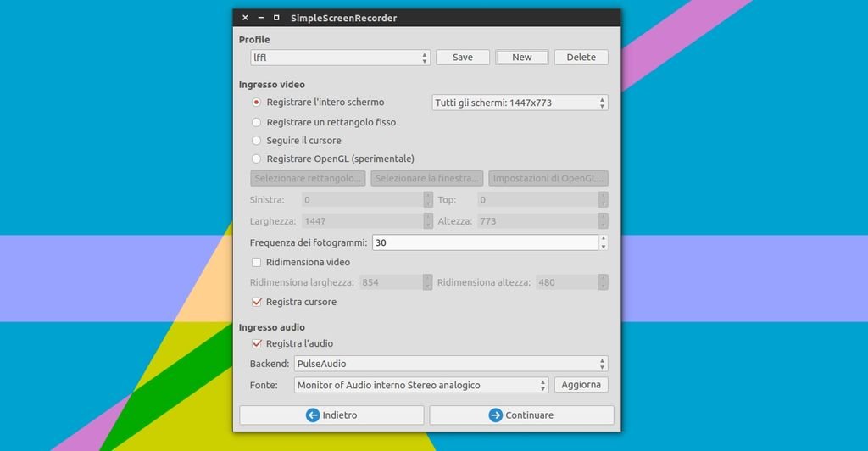This screenshot has height=451, width=868.
Task: Click the Indietro back arrow icon
Action: coord(313,415)
